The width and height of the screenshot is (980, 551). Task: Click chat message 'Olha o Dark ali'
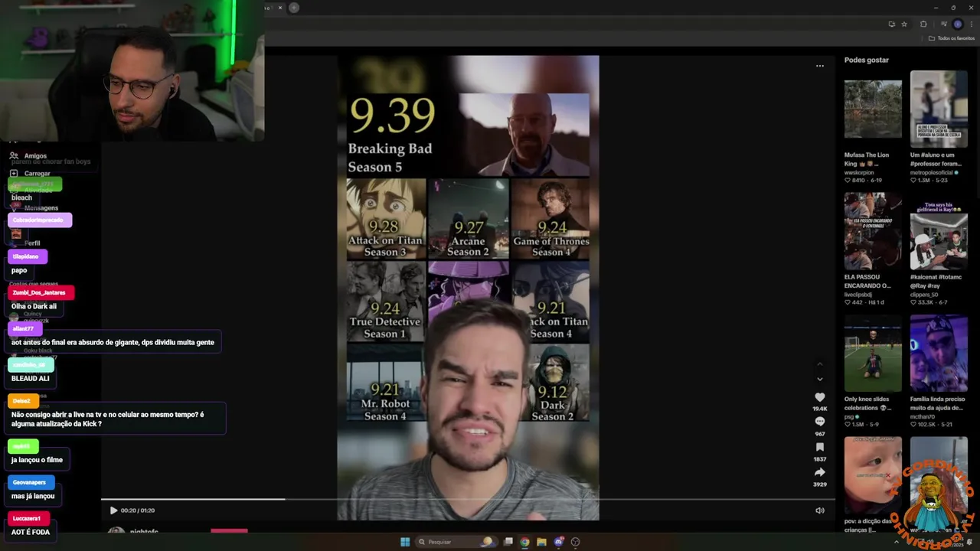point(34,306)
